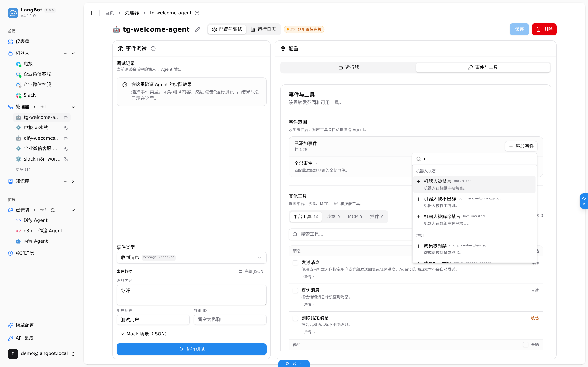Expand the 知识库 sidebar section
Viewport: 588px width, 367px height.
(x=73, y=181)
